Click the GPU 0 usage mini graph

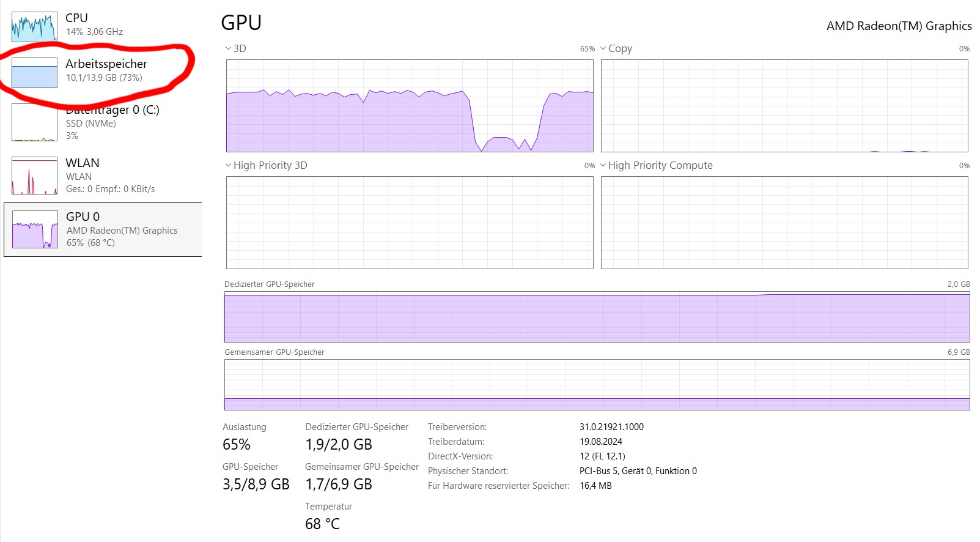[35, 229]
